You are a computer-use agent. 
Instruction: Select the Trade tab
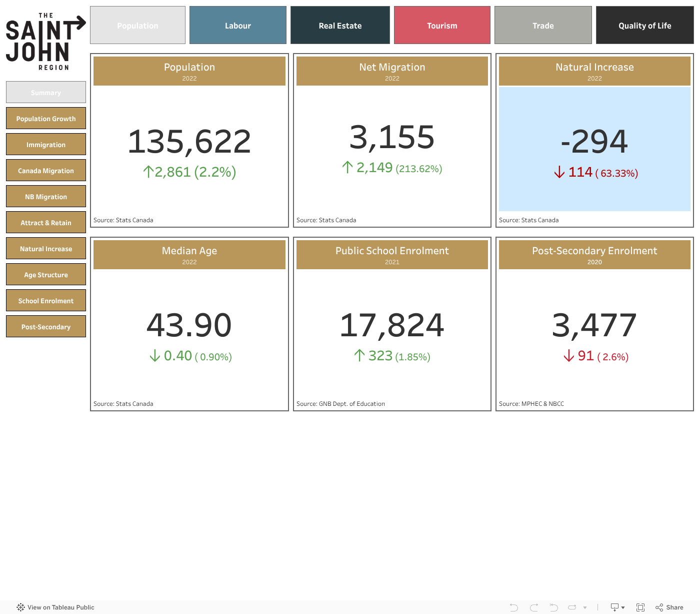pyautogui.click(x=543, y=25)
